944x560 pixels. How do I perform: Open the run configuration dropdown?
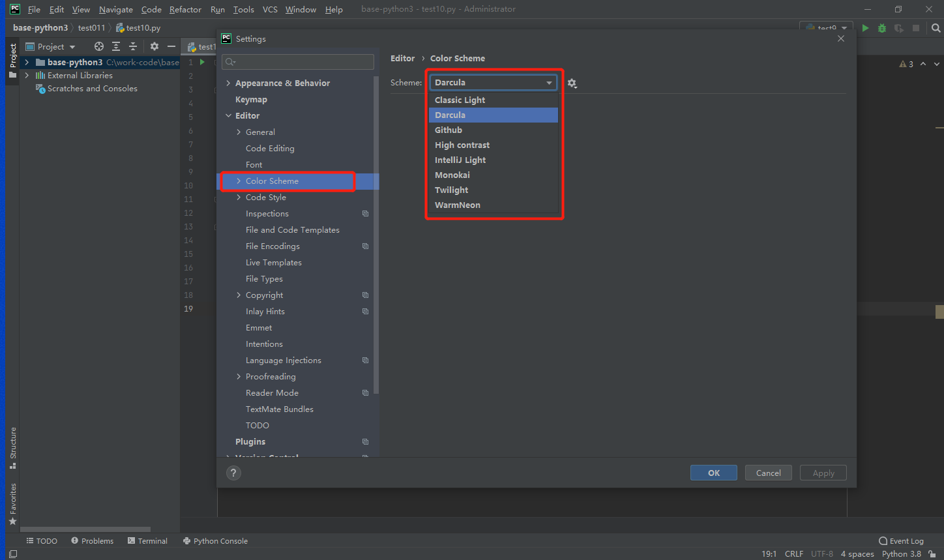[827, 28]
